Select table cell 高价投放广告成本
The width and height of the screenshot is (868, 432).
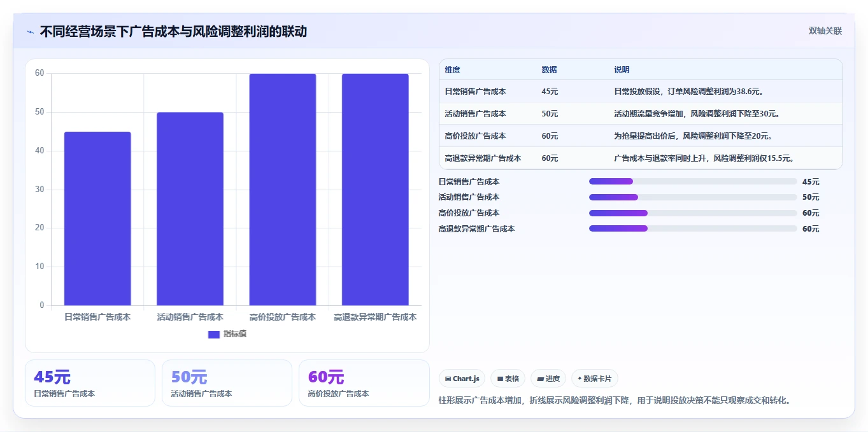(x=476, y=136)
